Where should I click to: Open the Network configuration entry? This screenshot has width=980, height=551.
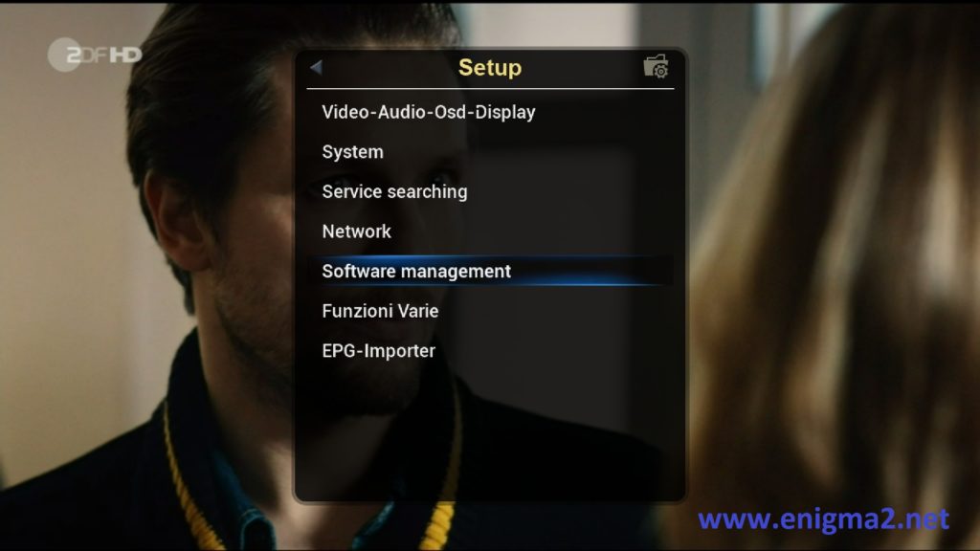click(x=357, y=231)
